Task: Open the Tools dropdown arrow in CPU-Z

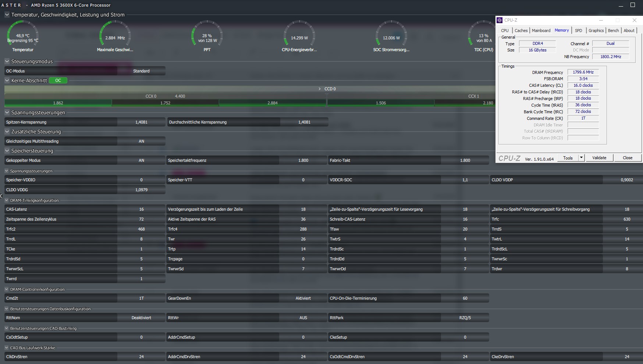Action: tap(581, 158)
